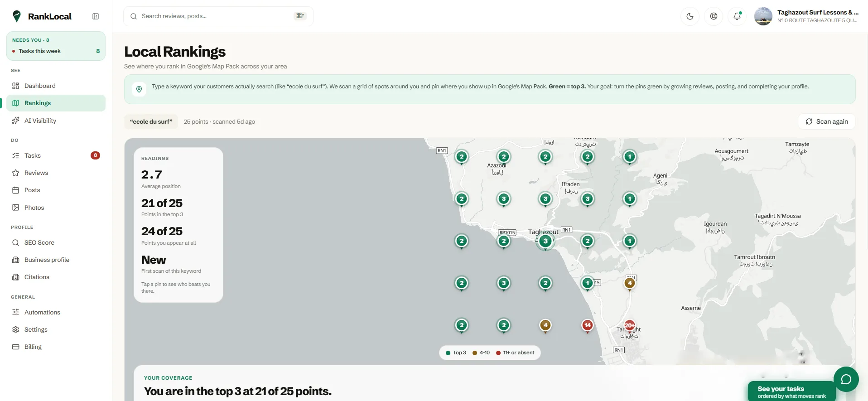Select the "ecole du surf" keyword chip
868x401 pixels.
point(151,121)
